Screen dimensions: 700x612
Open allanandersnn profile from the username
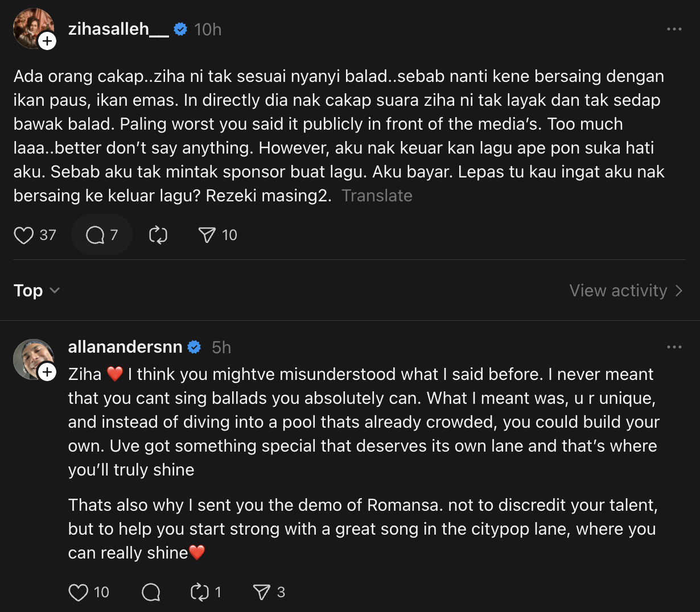[x=125, y=347]
